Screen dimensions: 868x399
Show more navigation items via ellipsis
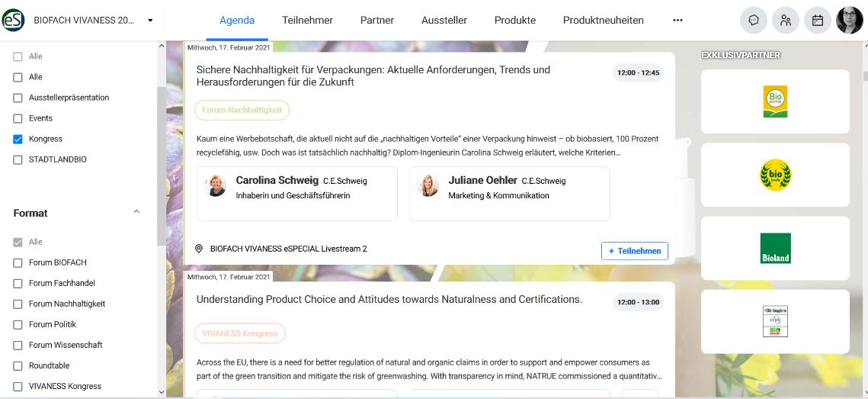pos(677,21)
